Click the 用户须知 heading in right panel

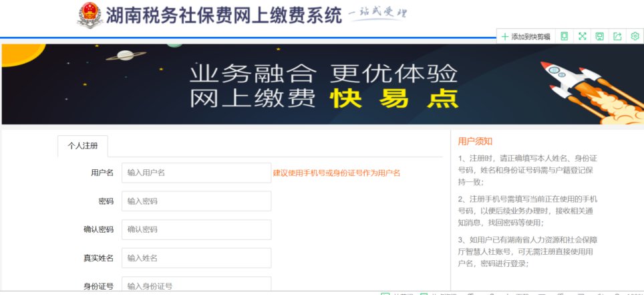[x=475, y=141]
